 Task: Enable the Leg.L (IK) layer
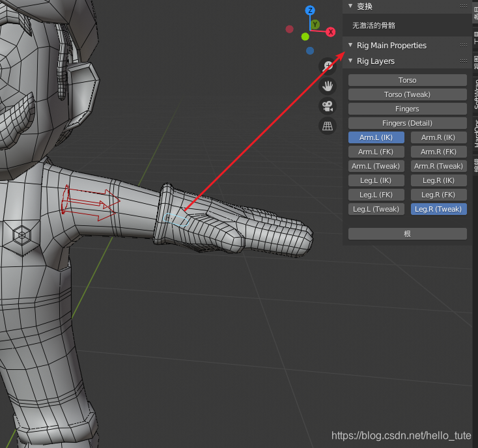(x=376, y=180)
